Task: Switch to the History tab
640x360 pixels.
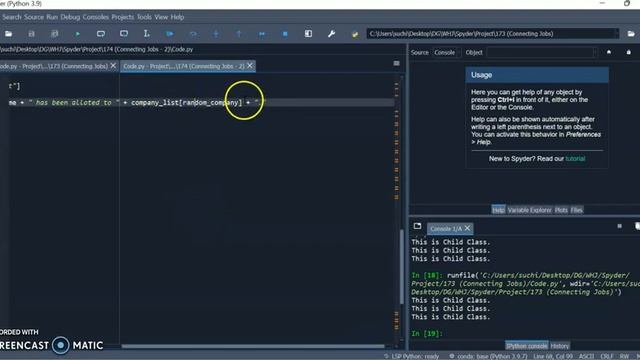Action: 560,346
